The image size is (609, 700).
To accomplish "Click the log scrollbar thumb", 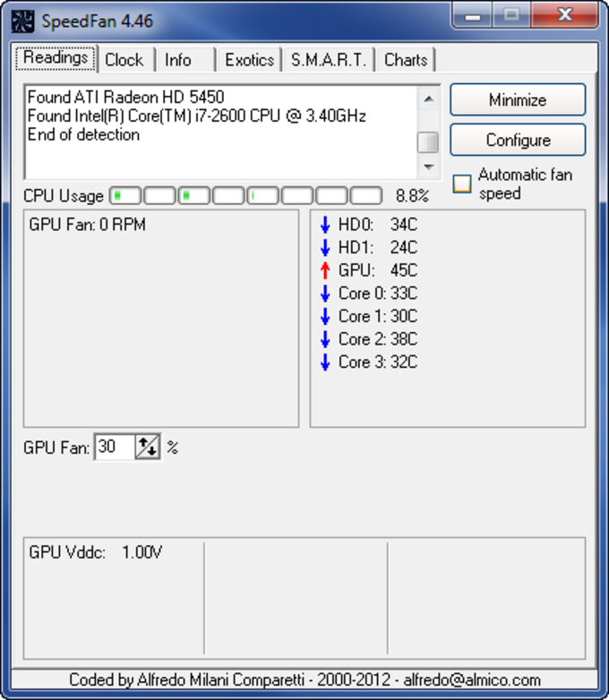I will click(428, 142).
